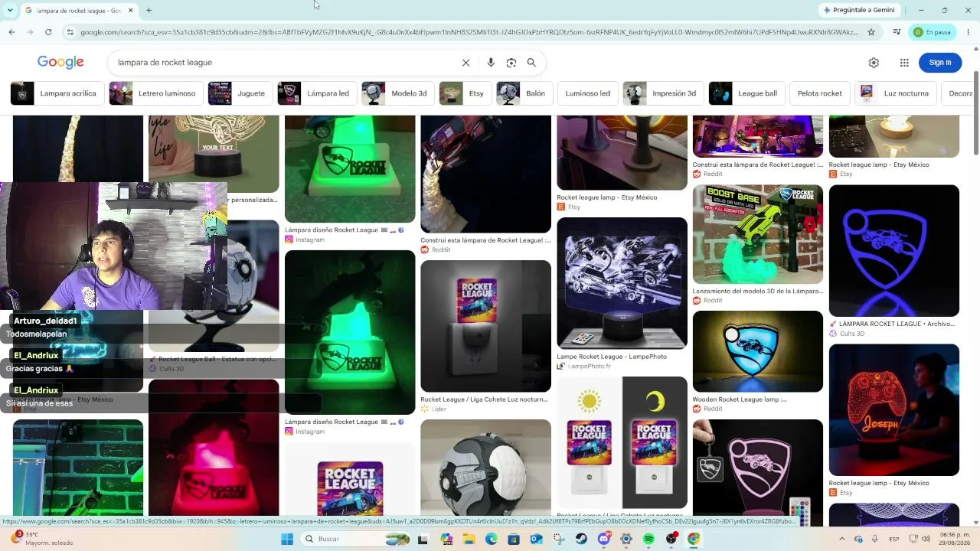The height and width of the screenshot is (551, 980).
Task: Go back to the previous page
Action: (11, 32)
